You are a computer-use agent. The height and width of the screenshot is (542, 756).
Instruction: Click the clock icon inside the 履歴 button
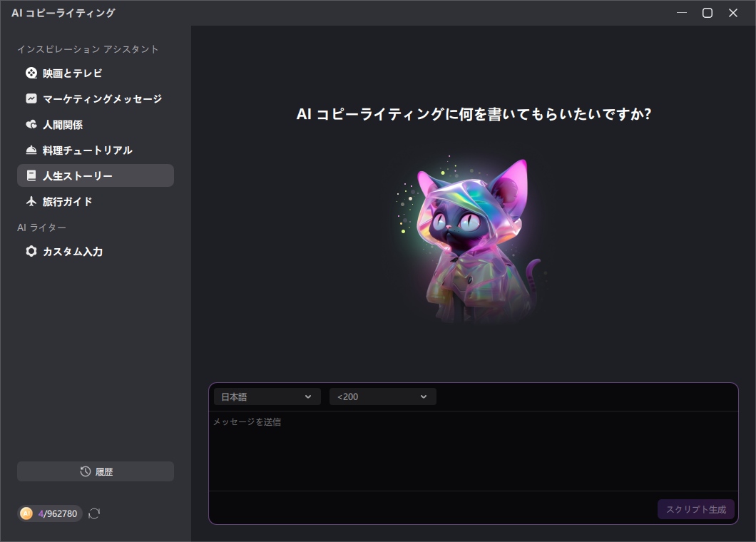pos(83,471)
